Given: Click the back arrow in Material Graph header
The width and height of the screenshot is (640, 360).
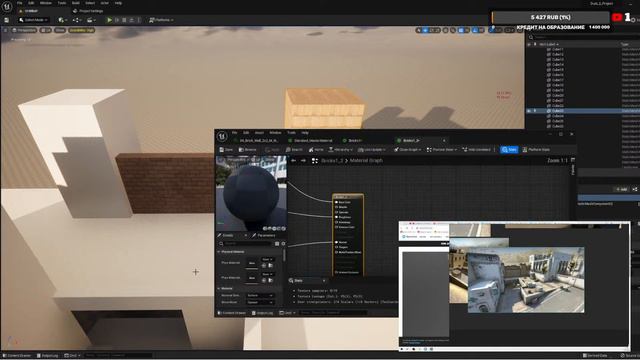Looking at the screenshot, I should click(x=293, y=161).
